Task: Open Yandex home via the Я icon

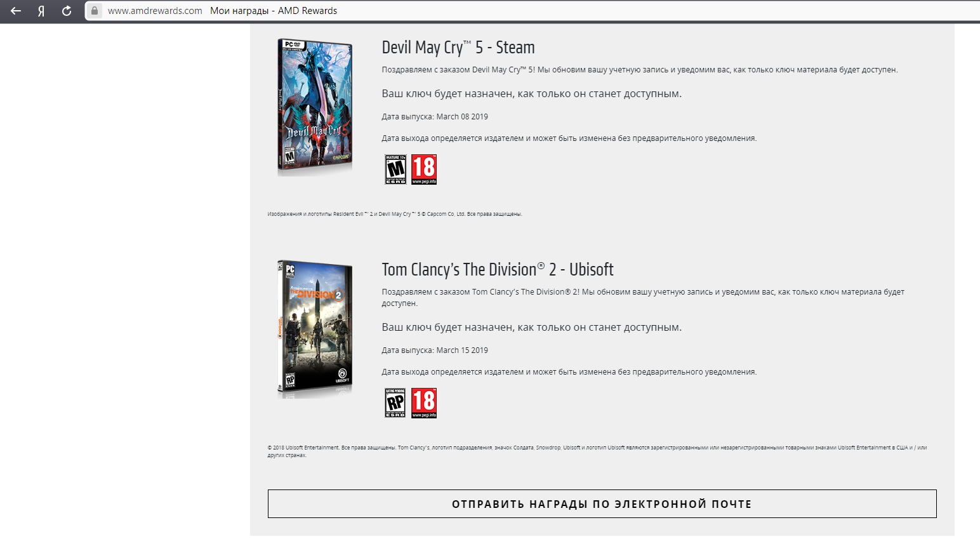Action: [41, 11]
